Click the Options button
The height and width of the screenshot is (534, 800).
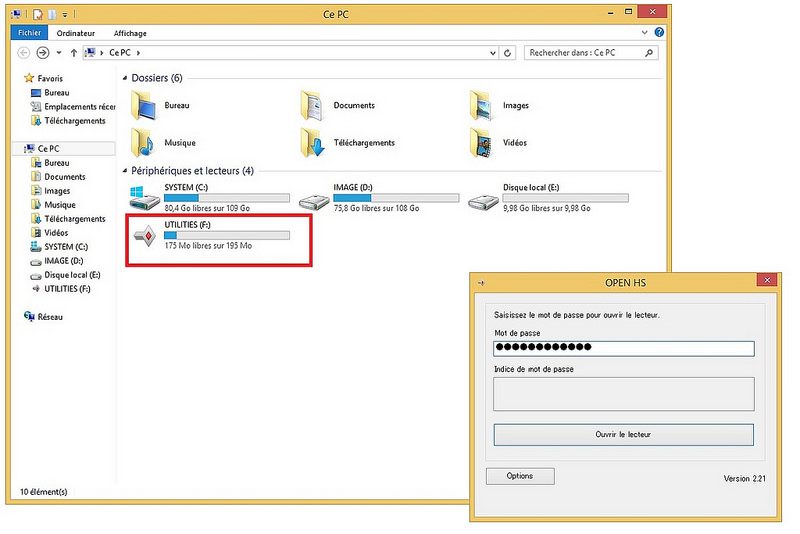519,476
